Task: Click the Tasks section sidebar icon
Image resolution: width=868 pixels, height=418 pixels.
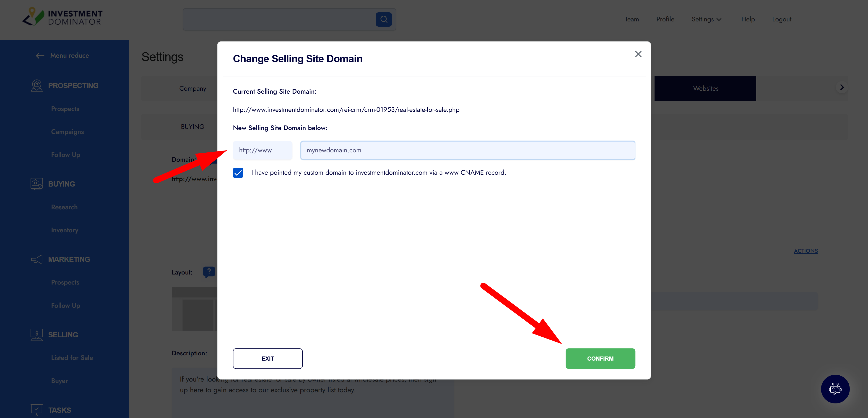Action: click(36, 410)
